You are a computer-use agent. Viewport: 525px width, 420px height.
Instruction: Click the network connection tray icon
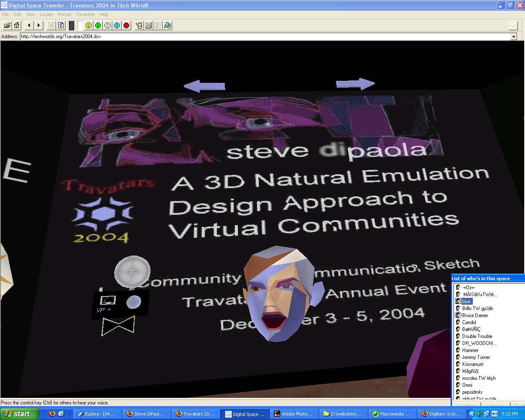tap(487, 414)
